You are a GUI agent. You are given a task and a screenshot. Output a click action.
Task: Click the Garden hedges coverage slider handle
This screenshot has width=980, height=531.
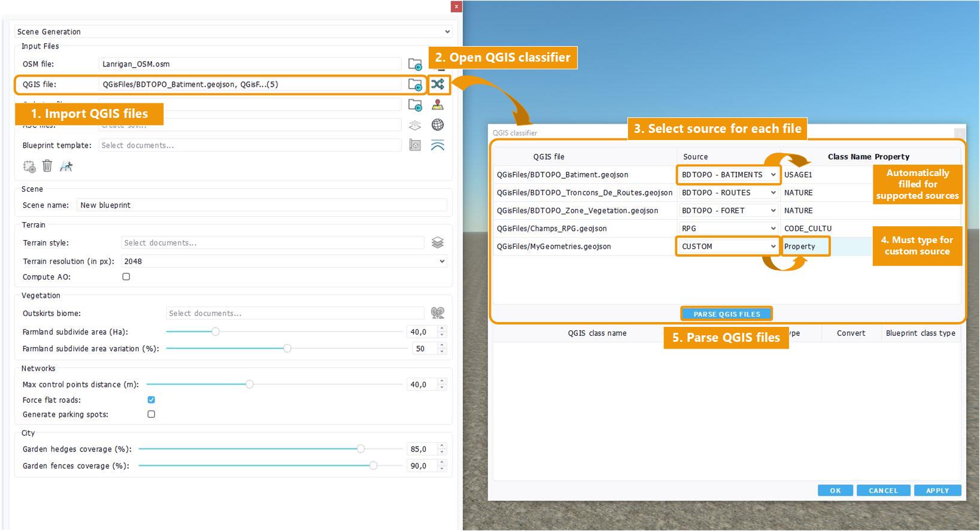point(360,449)
